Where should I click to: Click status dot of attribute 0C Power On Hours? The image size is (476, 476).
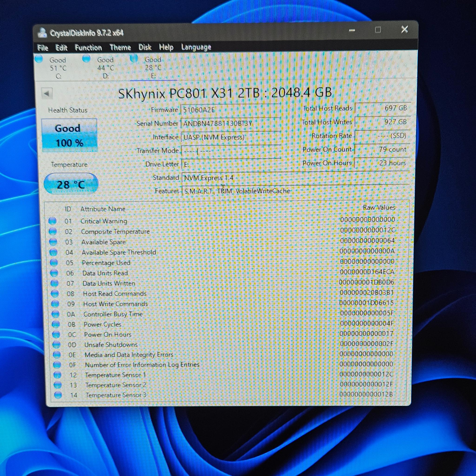(56, 335)
